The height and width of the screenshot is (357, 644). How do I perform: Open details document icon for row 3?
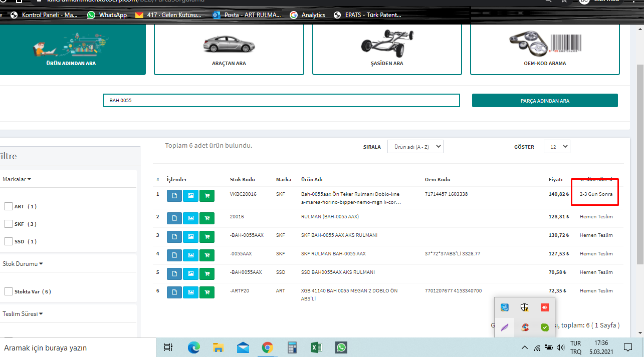174,236
